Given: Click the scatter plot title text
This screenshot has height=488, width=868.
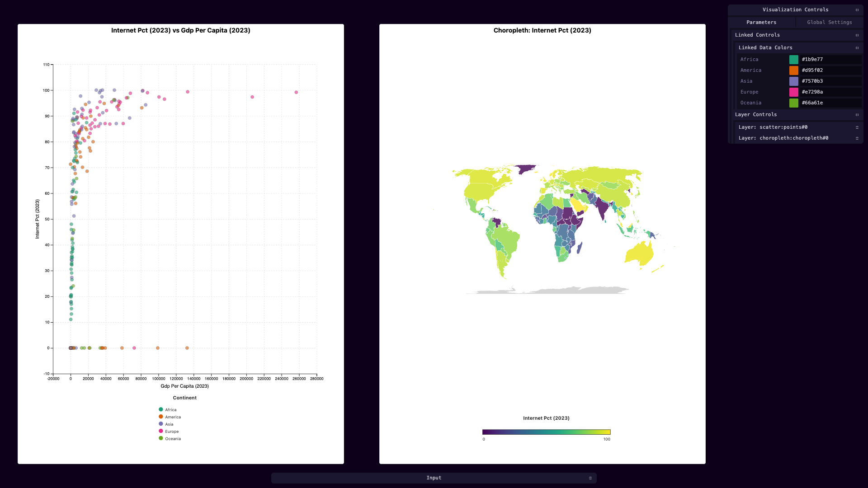Looking at the screenshot, I should (181, 30).
